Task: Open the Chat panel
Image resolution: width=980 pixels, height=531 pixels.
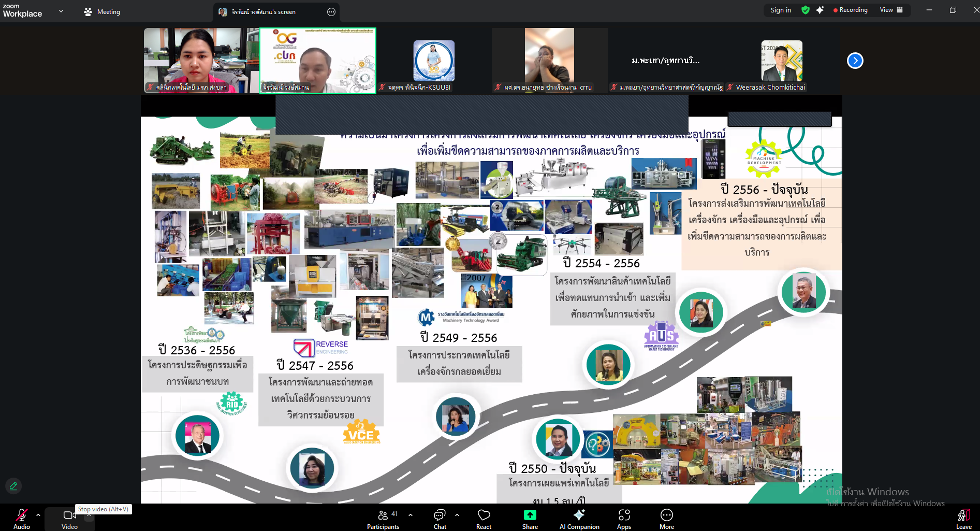Action: [440, 518]
